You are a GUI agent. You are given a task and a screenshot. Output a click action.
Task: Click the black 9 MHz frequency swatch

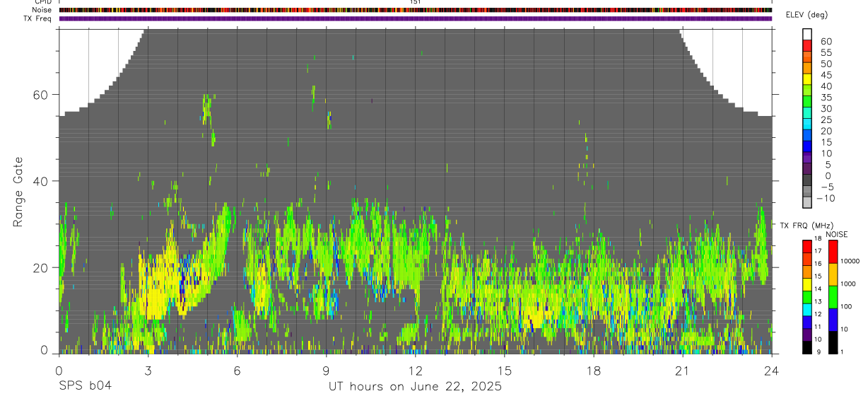(808, 347)
